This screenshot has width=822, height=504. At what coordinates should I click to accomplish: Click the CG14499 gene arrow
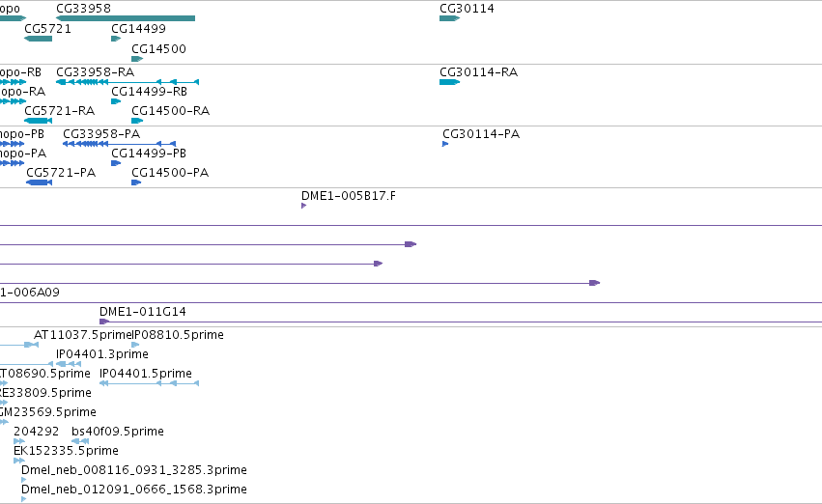(x=116, y=39)
